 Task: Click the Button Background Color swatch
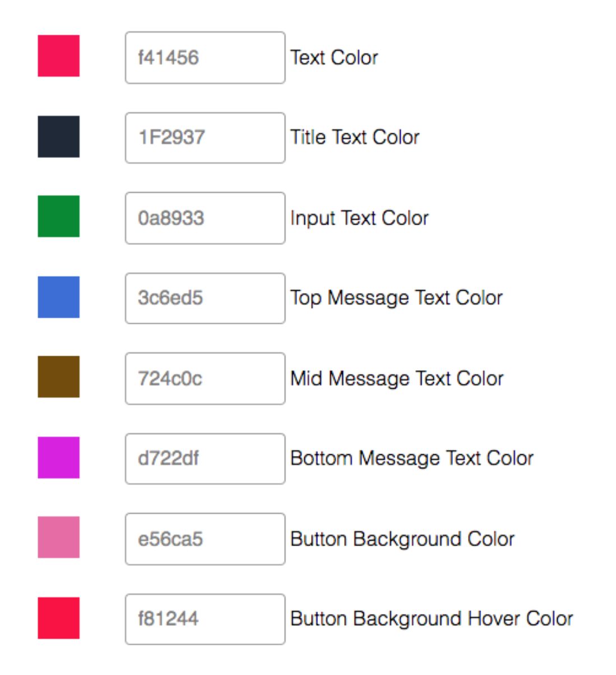[58, 537]
